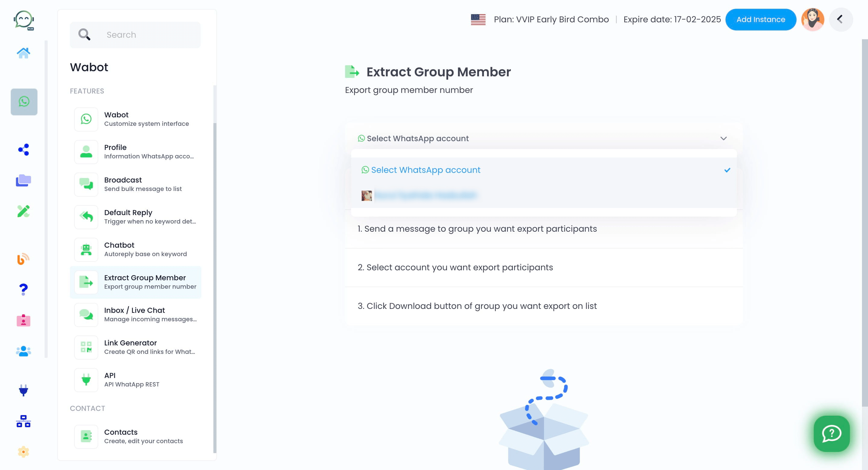
Task: Open the green help chat bubble
Action: 832,433
